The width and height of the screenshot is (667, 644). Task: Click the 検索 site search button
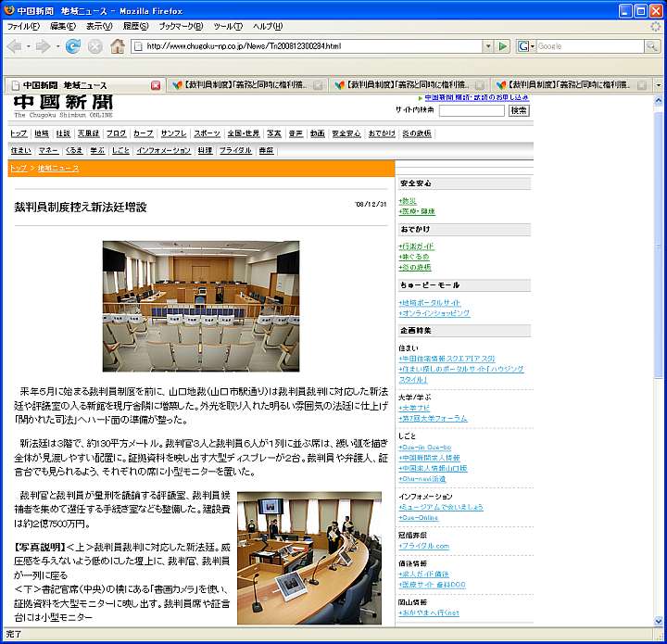coord(519,110)
